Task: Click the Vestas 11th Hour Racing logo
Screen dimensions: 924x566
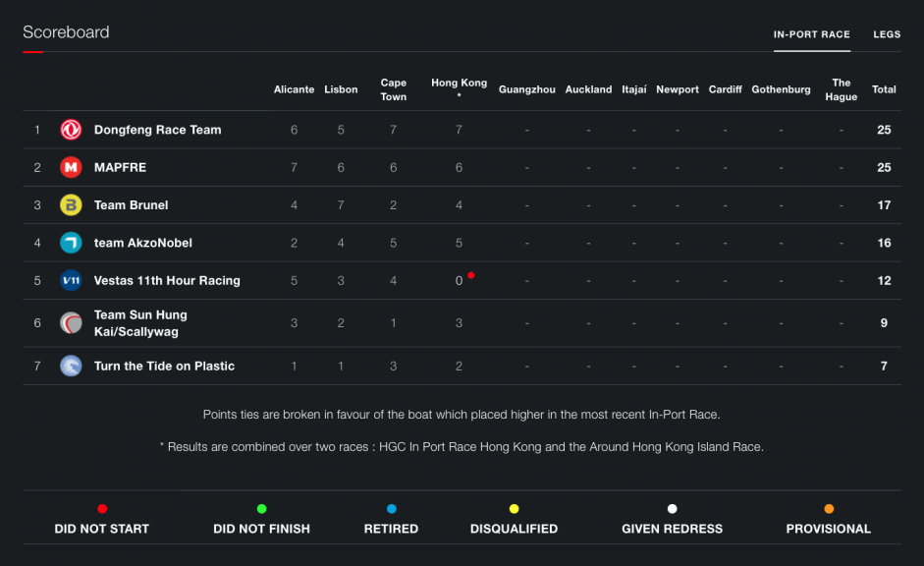Action: click(71, 280)
